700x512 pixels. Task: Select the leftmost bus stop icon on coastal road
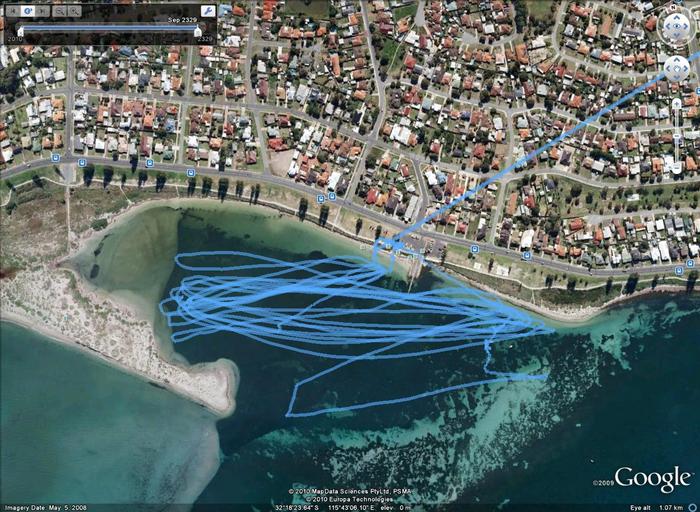point(55,158)
